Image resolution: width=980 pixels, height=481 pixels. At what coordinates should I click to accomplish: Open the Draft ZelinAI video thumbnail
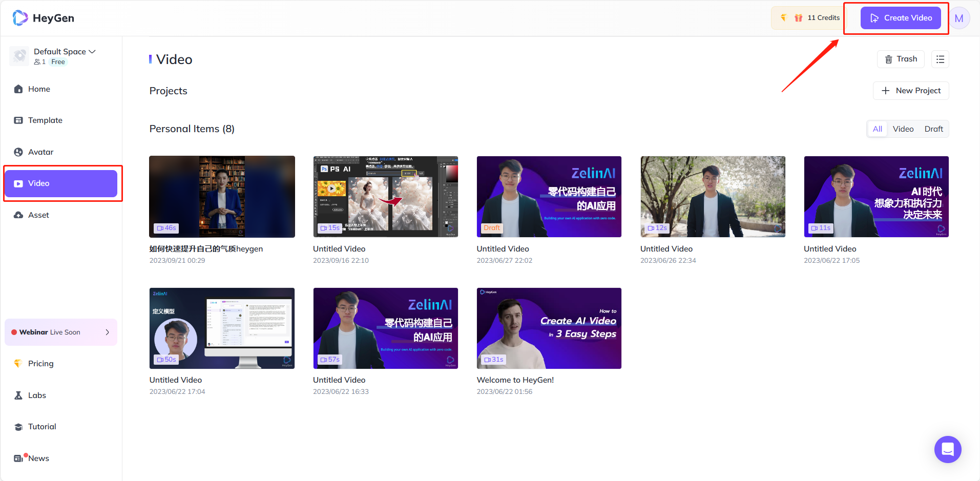tap(549, 197)
